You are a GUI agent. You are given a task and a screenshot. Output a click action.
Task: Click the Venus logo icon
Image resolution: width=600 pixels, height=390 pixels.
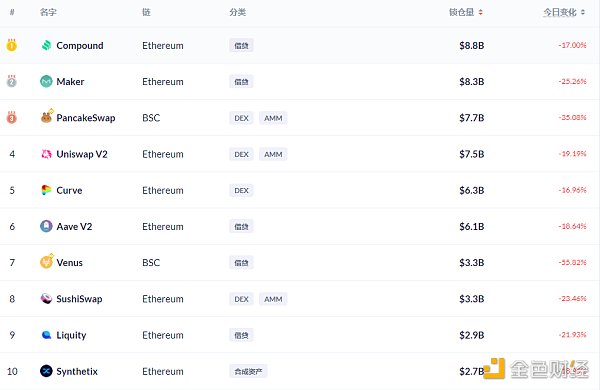47,261
